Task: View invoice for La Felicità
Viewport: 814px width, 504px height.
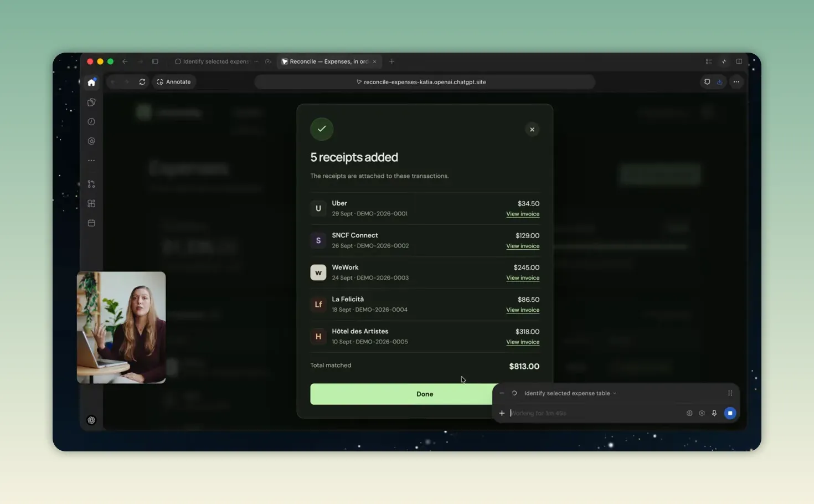Action: click(523, 310)
